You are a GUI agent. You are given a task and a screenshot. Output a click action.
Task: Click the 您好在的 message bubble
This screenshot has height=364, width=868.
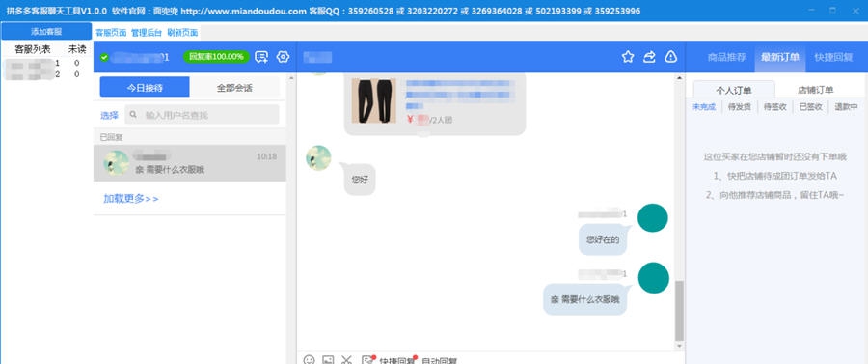pos(603,239)
